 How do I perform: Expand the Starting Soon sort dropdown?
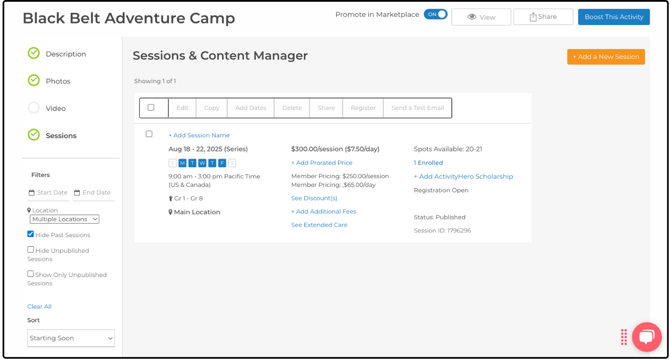[x=71, y=338]
